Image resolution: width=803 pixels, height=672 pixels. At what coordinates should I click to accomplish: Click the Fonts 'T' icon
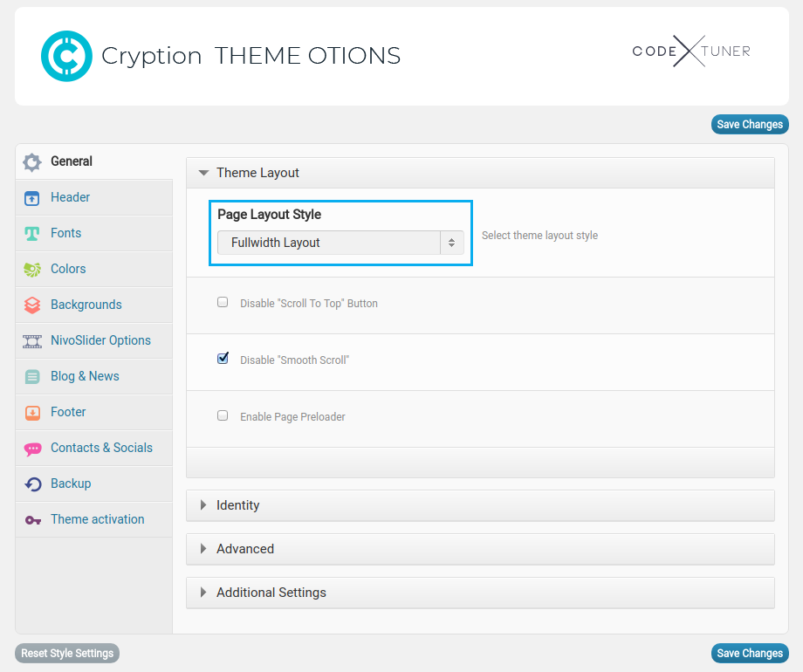pos(32,234)
